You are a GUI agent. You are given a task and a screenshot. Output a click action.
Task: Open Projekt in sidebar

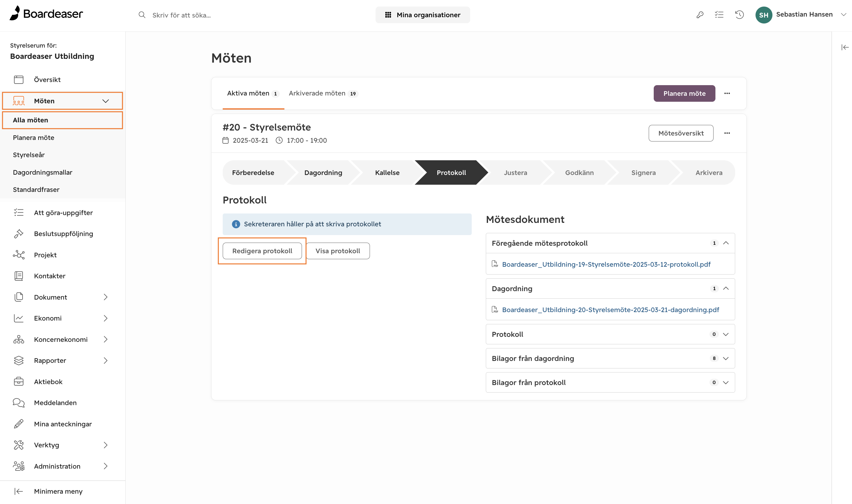coord(63,255)
